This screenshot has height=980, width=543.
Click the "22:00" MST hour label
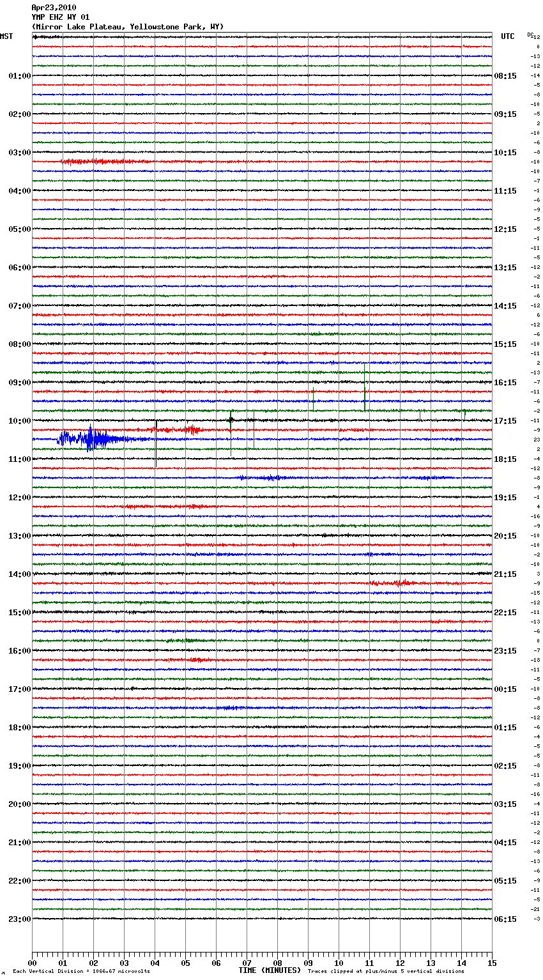point(19,881)
